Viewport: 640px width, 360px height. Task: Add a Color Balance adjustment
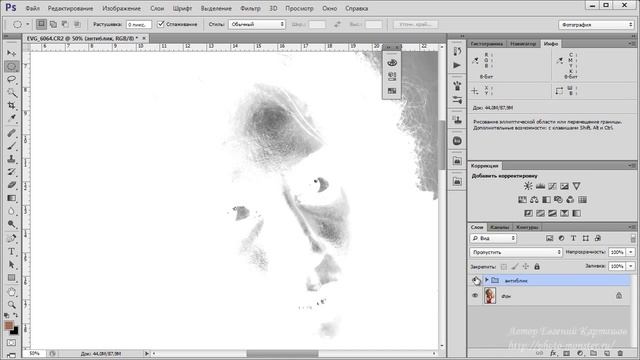[x=534, y=200]
